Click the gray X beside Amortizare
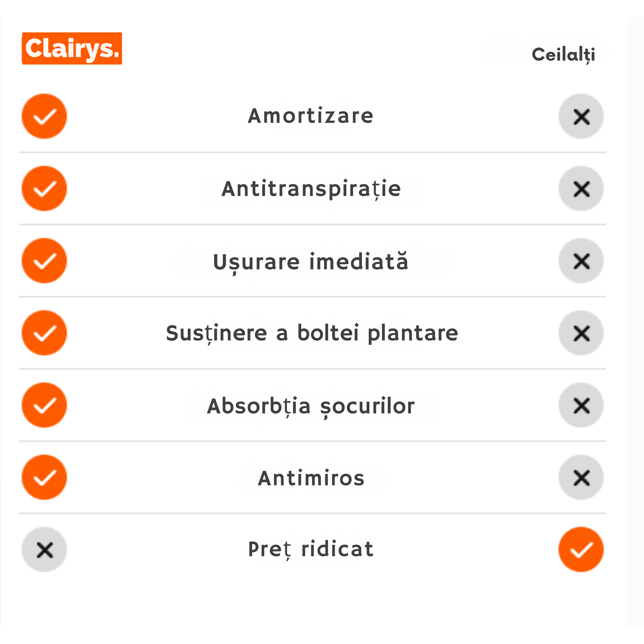This screenshot has height=644, width=644. pyautogui.click(x=581, y=116)
